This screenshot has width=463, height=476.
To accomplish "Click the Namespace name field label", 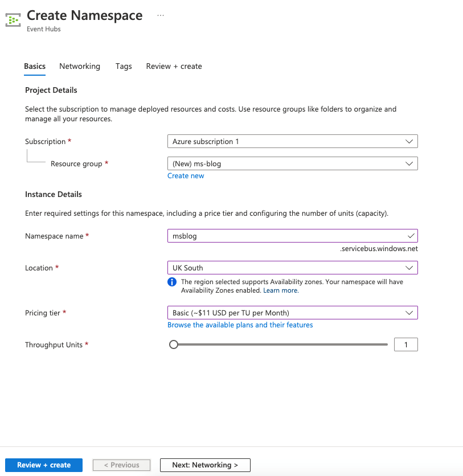I will pos(54,236).
